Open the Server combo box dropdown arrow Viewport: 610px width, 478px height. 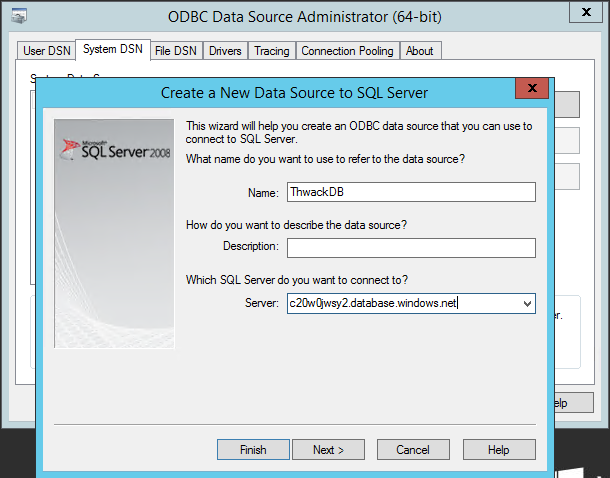[x=527, y=303]
